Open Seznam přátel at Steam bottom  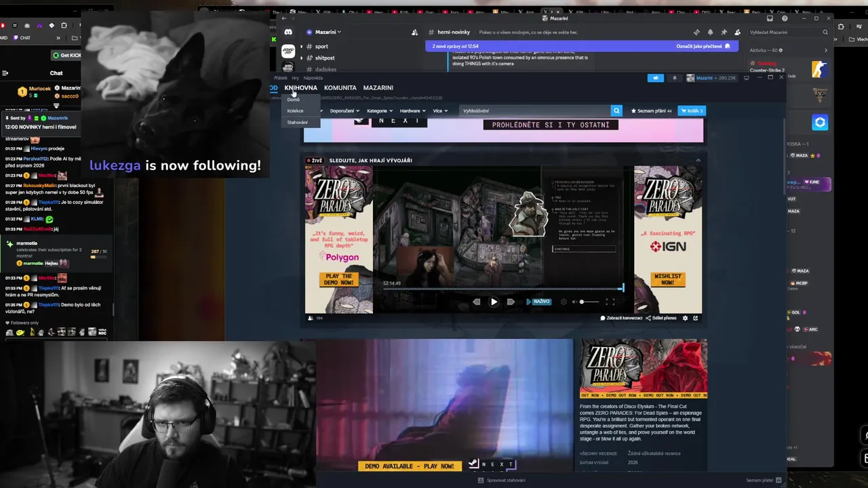764,480
